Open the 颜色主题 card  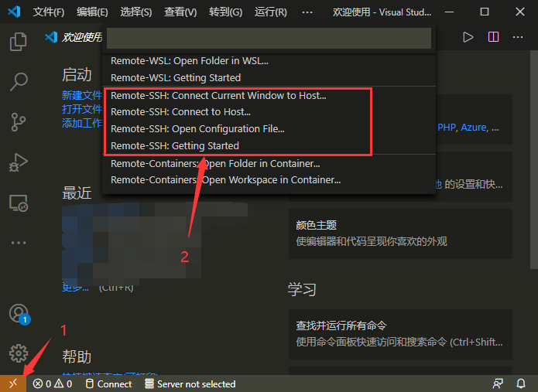click(400, 233)
